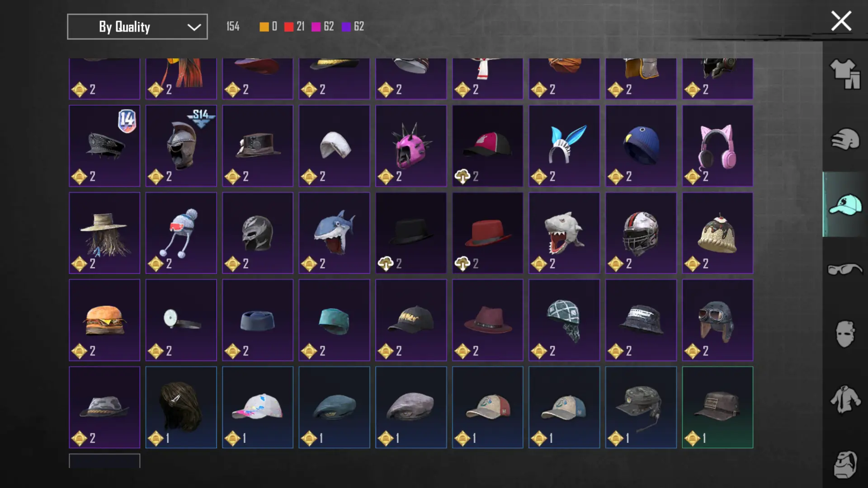The width and height of the screenshot is (868, 488).
Task: Select the helmet category in sidebar
Action: (x=844, y=139)
